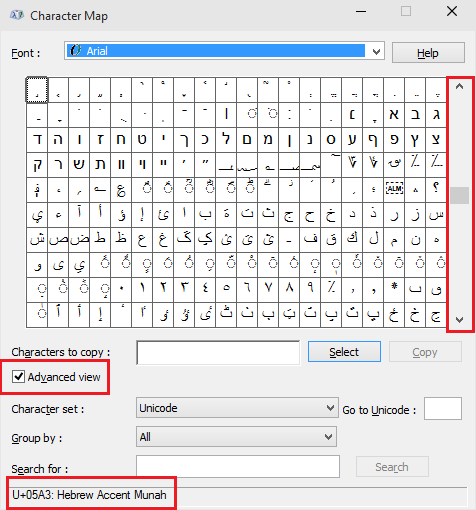Select the Arabic-Indic digit two ٢ cell
The height and width of the screenshot is (510, 476).
[x=163, y=290]
